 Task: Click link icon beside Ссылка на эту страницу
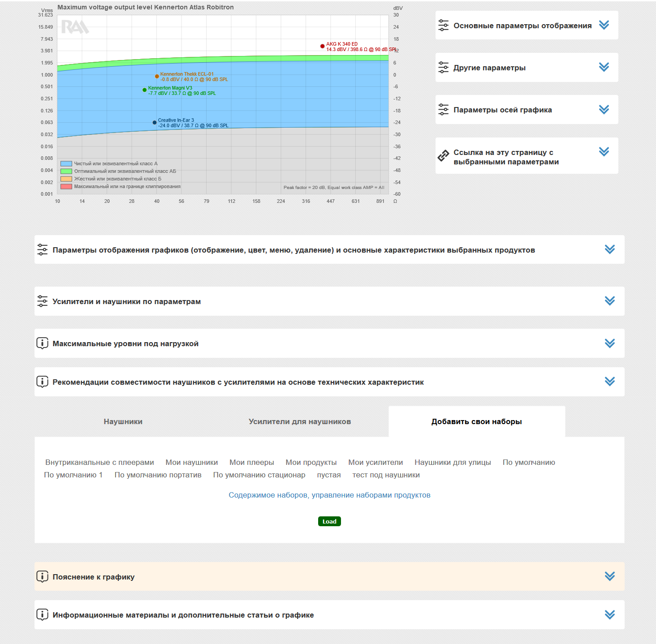tap(443, 155)
